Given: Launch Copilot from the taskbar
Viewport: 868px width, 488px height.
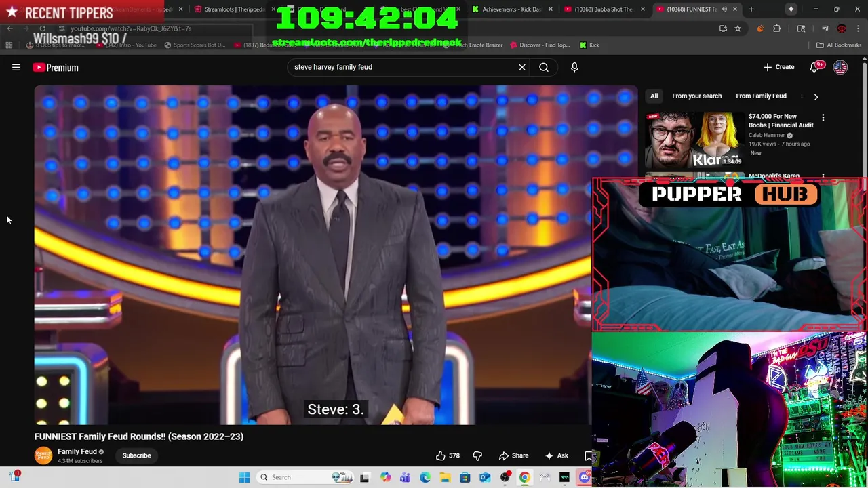Looking at the screenshot, I should click(x=385, y=477).
